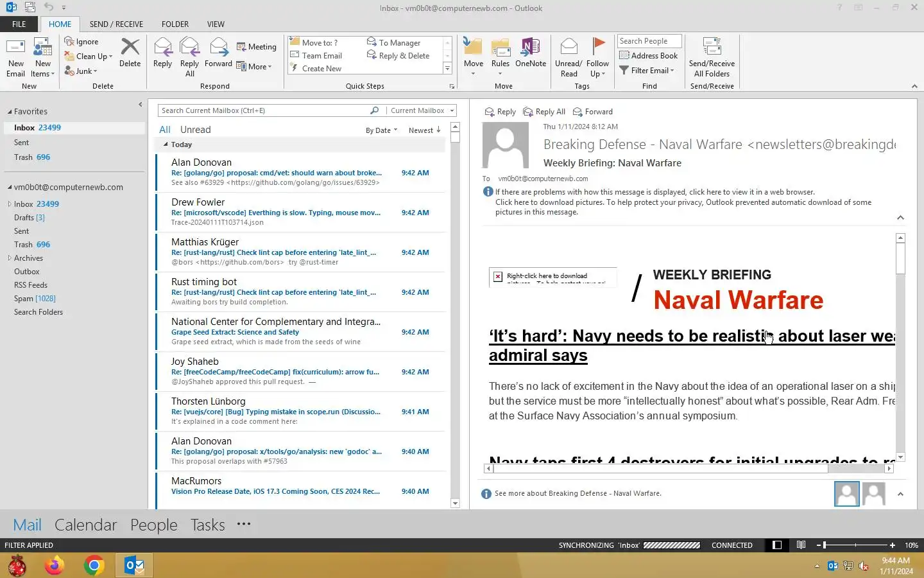This screenshot has height=578, width=924.
Task: Click Forward in the reading pane
Action: 592,112
